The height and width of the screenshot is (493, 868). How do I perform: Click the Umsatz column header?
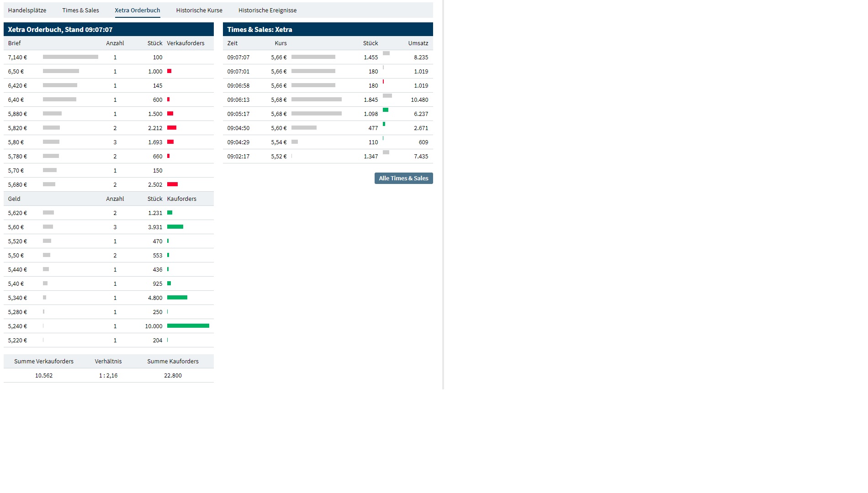(418, 43)
